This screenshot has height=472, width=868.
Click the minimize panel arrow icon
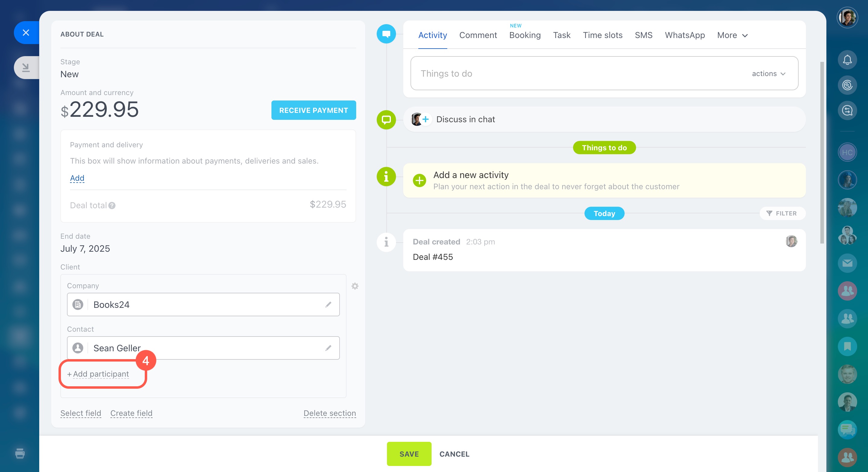tap(26, 67)
